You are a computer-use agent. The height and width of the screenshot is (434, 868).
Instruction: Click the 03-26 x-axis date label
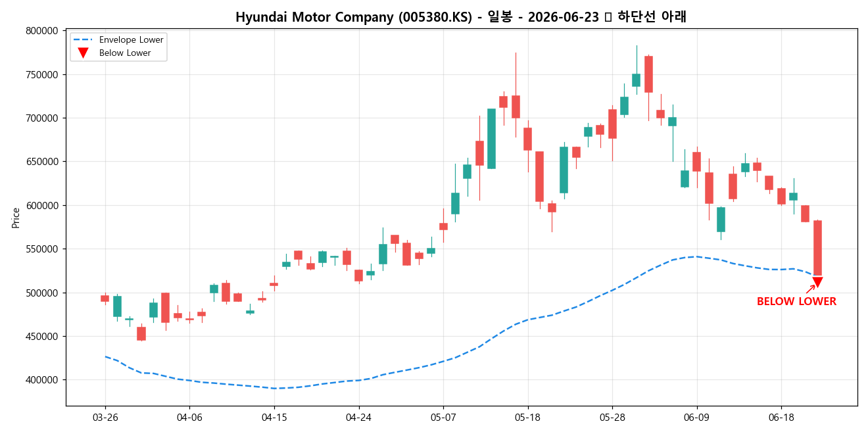[105, 418]
